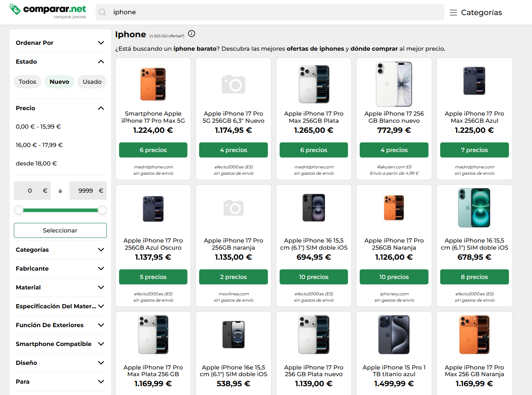This screenshot has height=395, width=532.
Task: Click the 538,95 € price
Action: pyautogui.click(x=234, y=384)
